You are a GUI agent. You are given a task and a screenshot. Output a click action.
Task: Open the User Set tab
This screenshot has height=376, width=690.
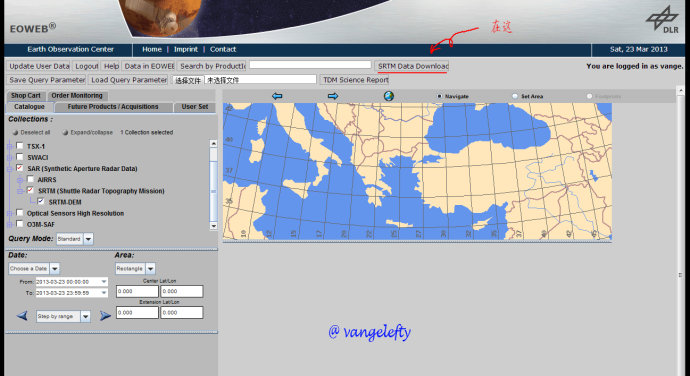point(195,107)
